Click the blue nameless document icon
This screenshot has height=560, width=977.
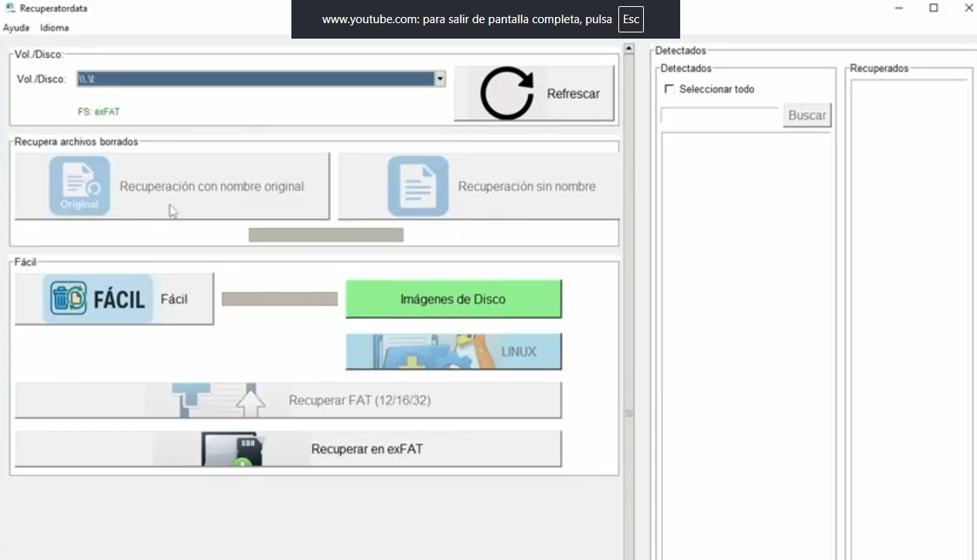[x=418, y=185]
